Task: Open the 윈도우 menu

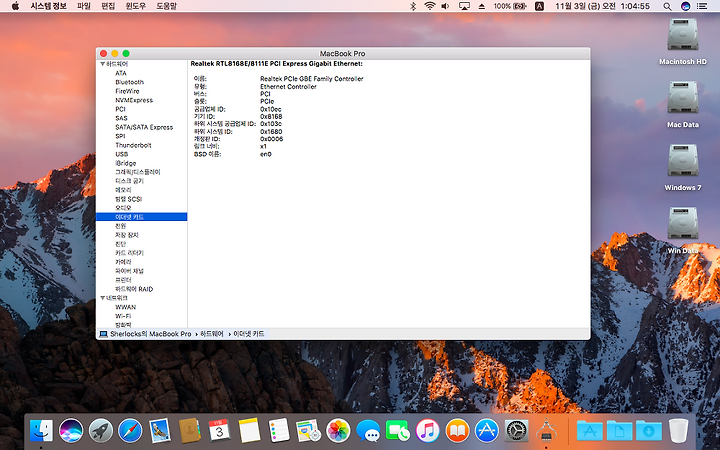Action: pos(135,6)
